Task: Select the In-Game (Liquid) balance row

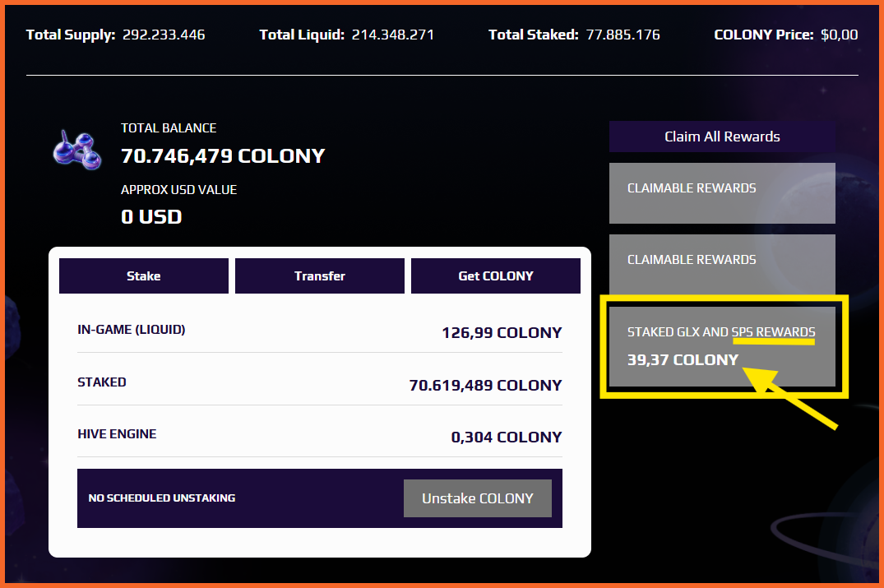Action: pos(320,331)
